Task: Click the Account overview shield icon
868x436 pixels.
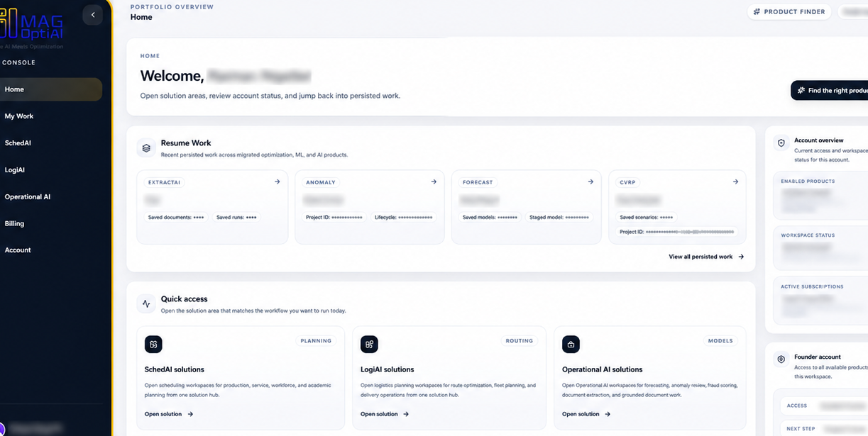Action: [781, 142]
